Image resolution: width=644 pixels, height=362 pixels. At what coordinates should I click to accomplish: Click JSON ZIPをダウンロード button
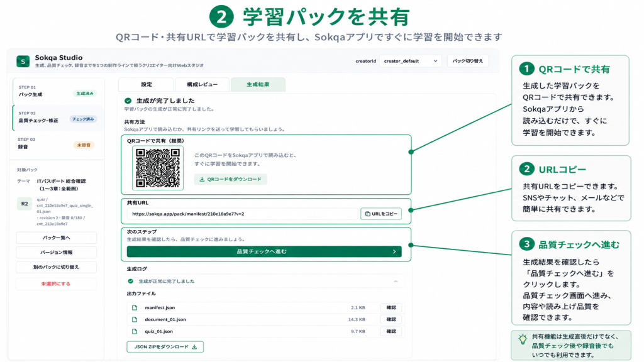point(165,347)
